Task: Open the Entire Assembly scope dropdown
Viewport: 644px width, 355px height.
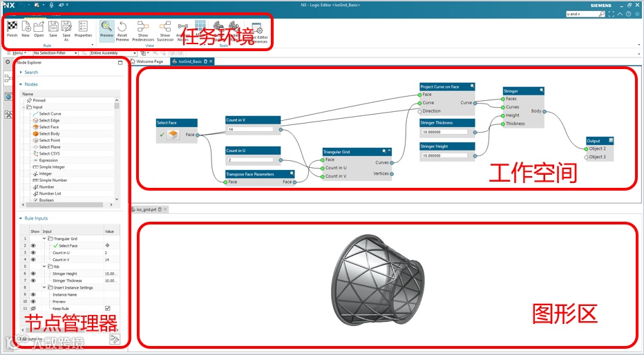Action: [113, 53]
